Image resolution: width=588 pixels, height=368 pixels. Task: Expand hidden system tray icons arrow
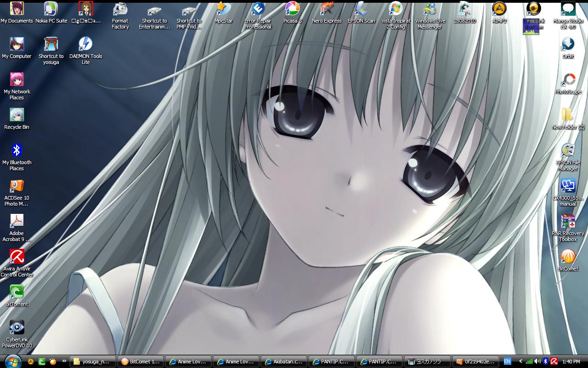coord(520,362)
